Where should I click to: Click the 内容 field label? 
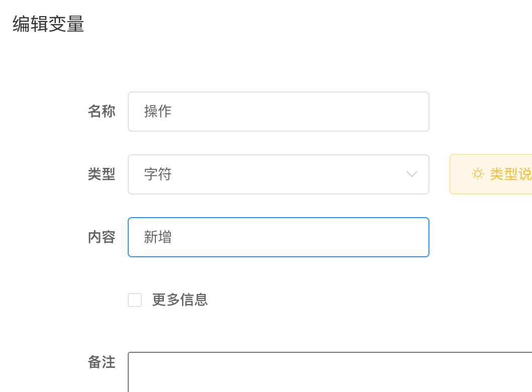(102, 237)
